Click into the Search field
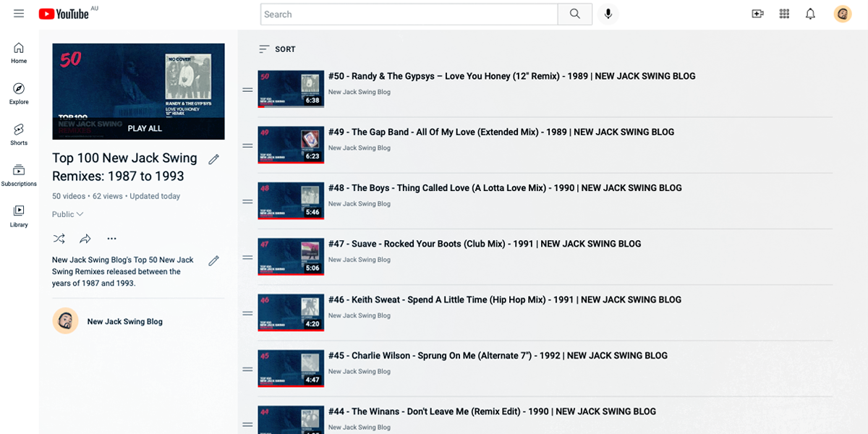Viewport: 868px width, 434px height. click(x=409, y=14)
